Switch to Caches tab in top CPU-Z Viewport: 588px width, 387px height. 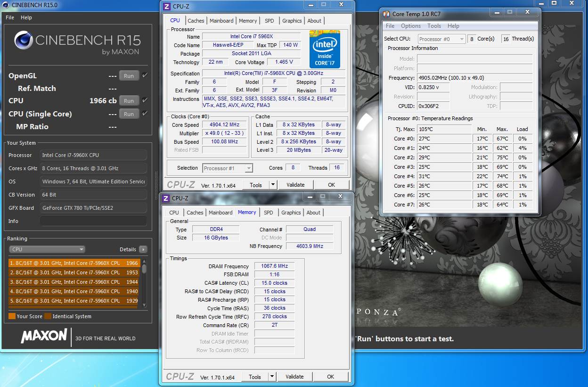(x=196, y=21)
